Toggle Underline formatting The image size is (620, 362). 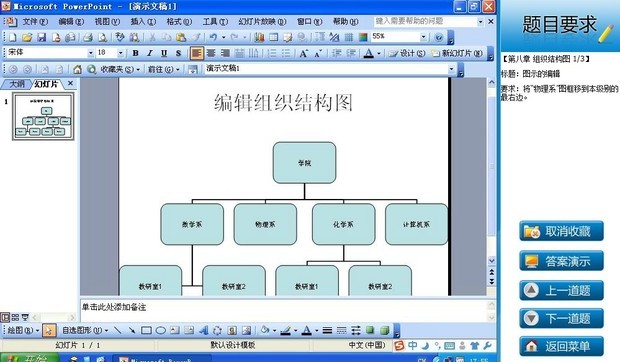point(164,53)
